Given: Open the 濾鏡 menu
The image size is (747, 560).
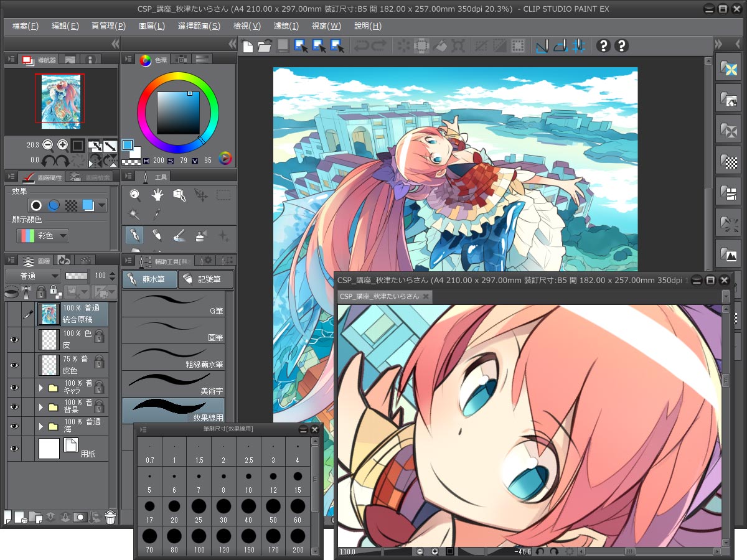Looking at the screenshot, I should (x=288, y=26).
